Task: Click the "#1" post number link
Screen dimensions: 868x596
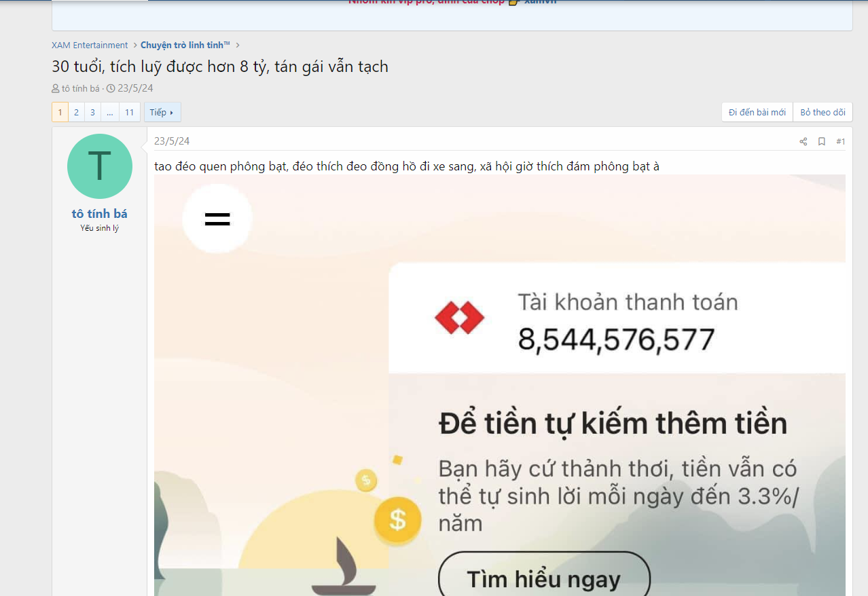Action: click(x=840, y=141)
